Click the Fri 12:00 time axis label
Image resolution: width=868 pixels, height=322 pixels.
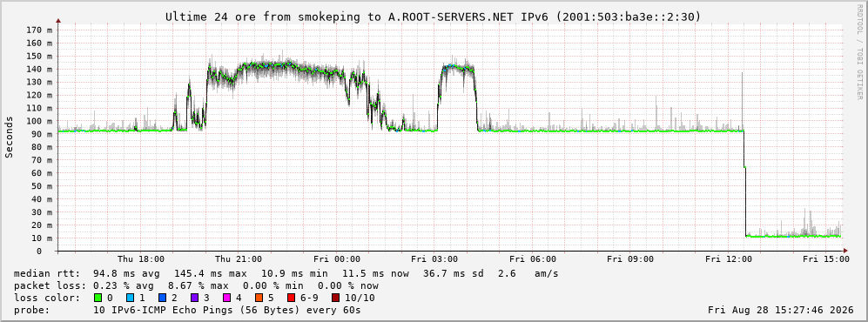[x=729, y=259]
